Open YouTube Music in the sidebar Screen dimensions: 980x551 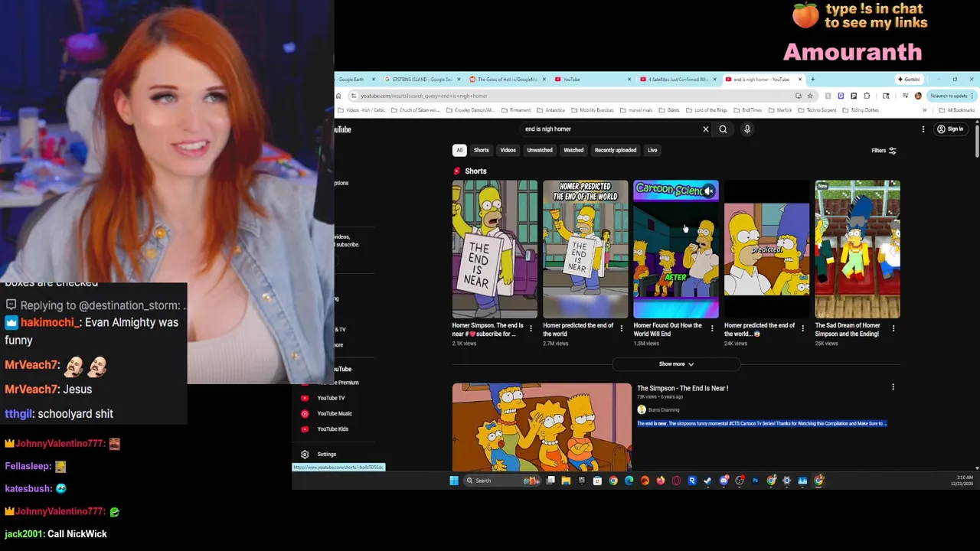pos(335,413)
